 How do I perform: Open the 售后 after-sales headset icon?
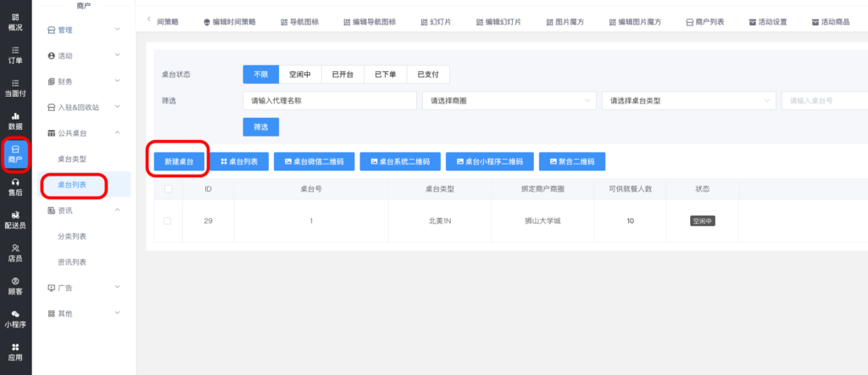tap(15, 187)
